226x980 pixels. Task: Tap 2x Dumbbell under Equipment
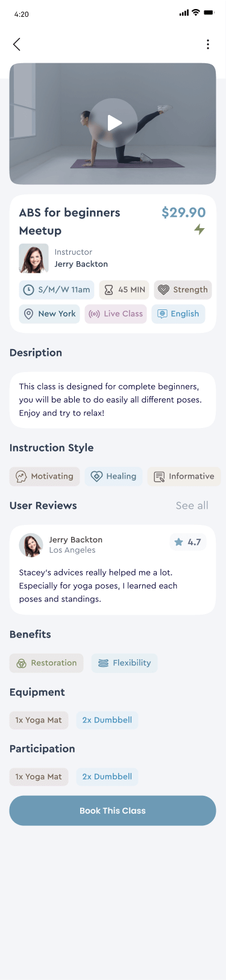tap(107, 720)
